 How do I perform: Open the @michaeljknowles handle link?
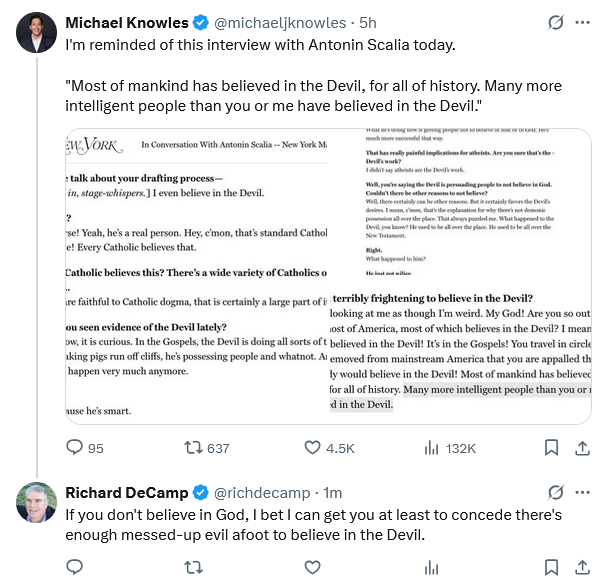280,23
